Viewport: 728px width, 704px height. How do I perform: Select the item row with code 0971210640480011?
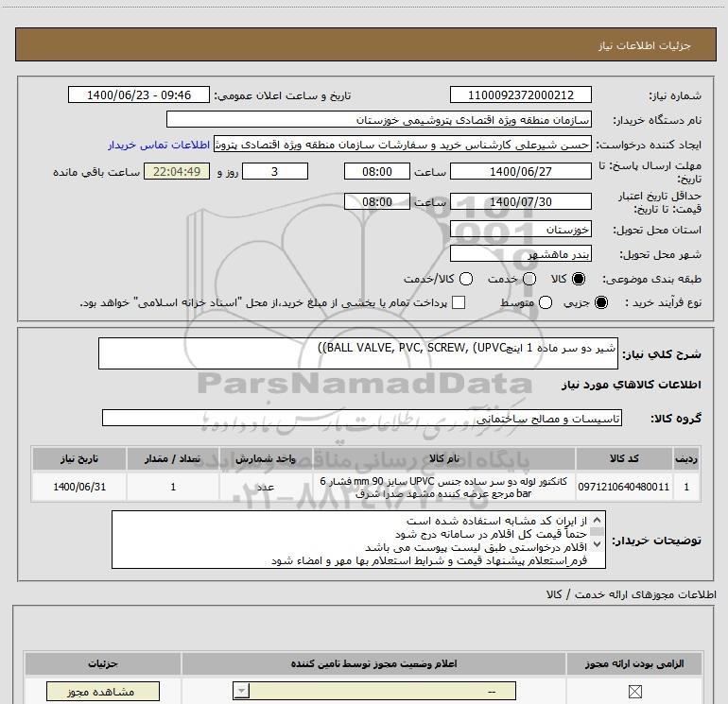365,487
